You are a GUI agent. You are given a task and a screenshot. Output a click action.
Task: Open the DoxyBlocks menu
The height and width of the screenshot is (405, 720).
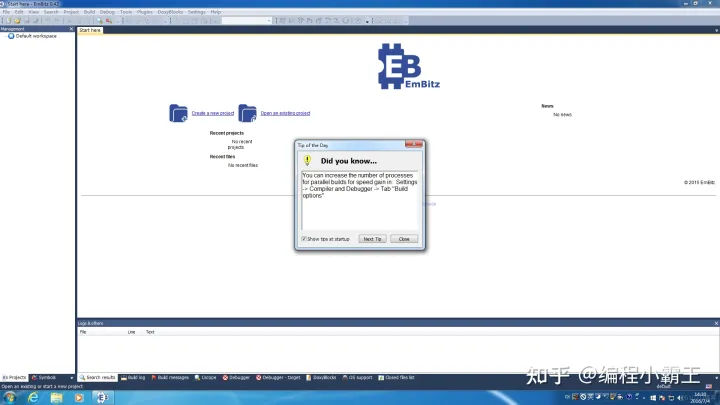pos(170,12)
